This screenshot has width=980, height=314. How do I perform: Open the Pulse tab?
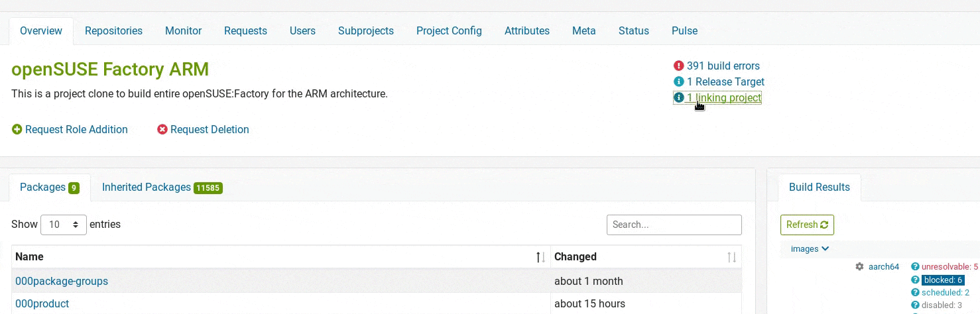click(x=684, y=30)
